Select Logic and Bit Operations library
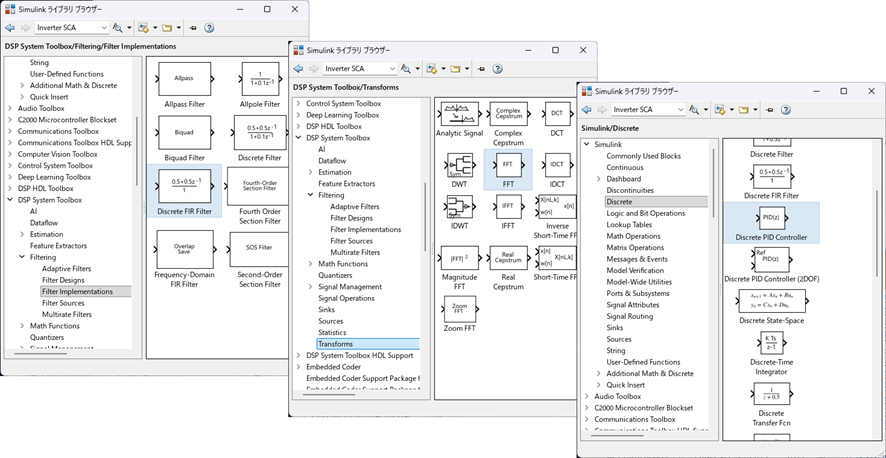886x458 pixels. pyautogui.click(x=645, y=213)
